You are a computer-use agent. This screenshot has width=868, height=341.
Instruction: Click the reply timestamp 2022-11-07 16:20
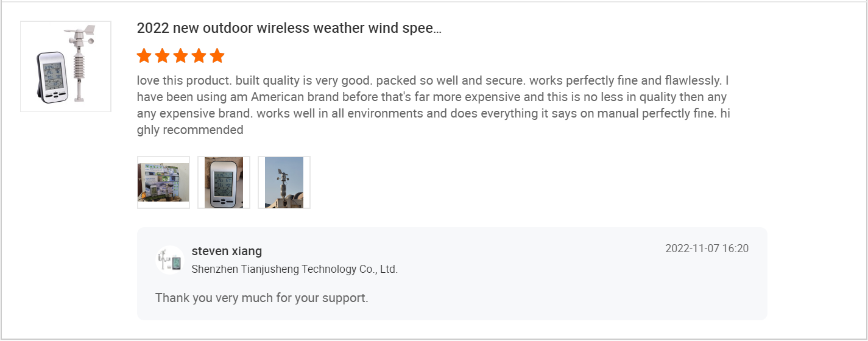pyautogui.click(x=707, y=248)
